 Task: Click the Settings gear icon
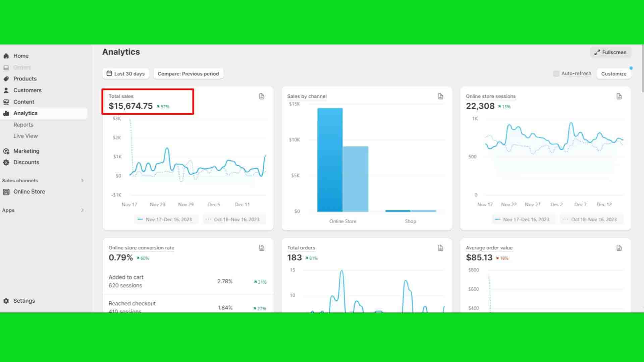[x=6, y=301]
